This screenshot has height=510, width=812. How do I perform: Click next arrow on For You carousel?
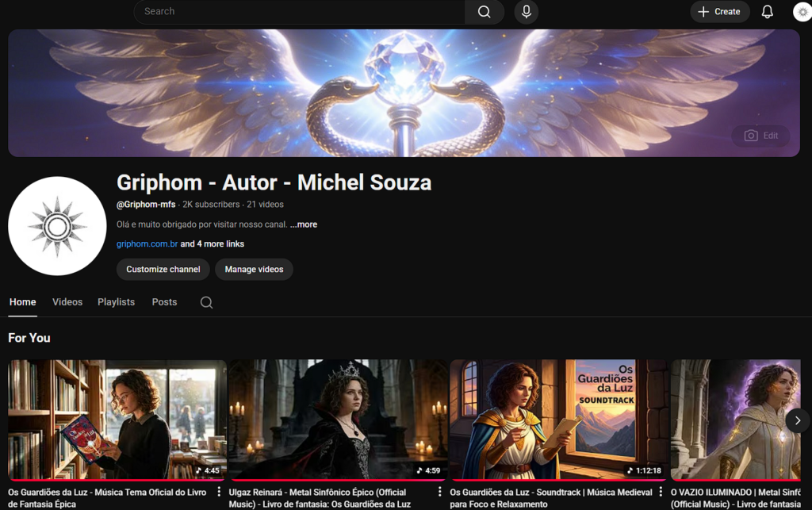click(798, 420)
